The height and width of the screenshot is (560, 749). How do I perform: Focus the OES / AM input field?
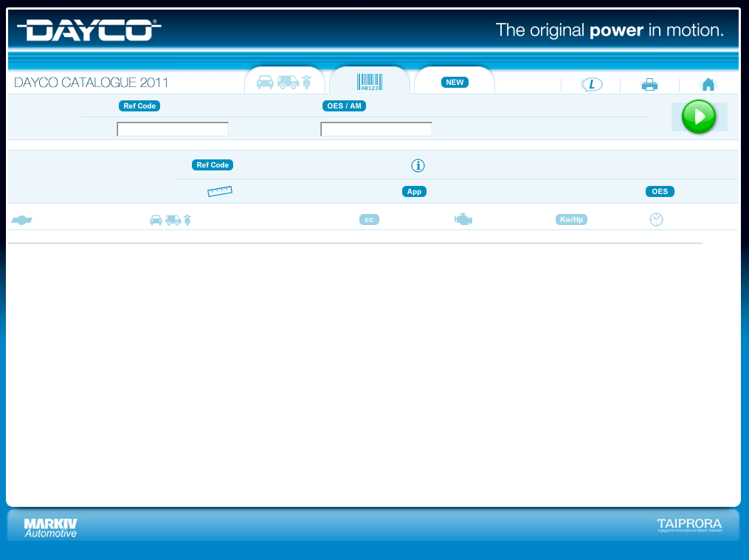(376, 129)
